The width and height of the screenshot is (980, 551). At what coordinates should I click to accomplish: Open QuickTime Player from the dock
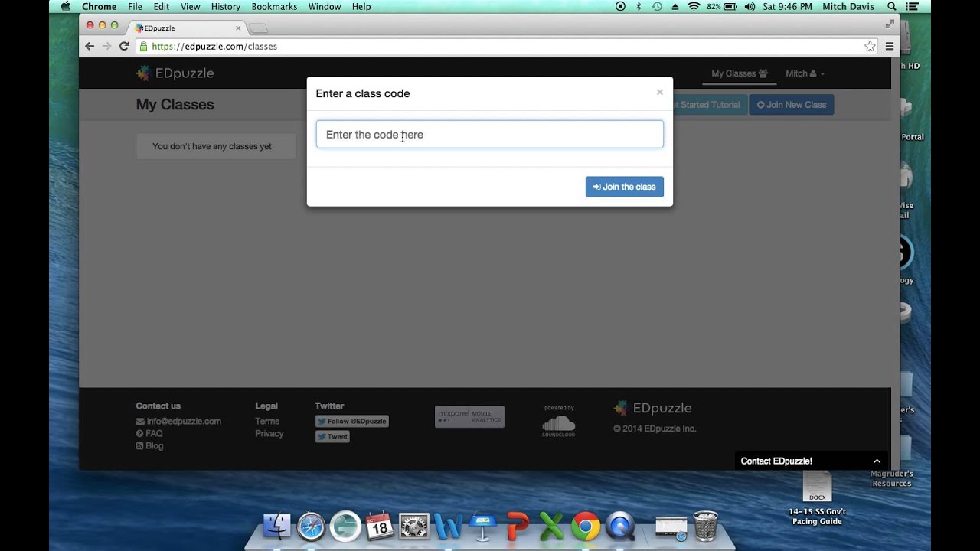click(620, 526)
